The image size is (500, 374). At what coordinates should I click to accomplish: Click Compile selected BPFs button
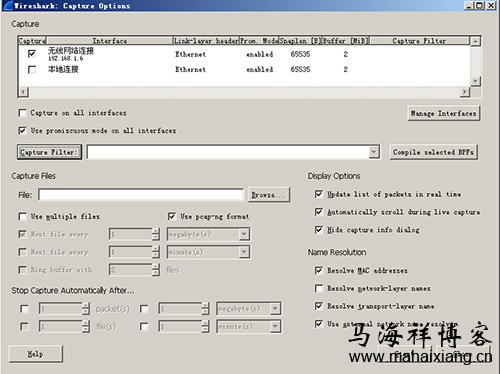(x=434, y=152)
